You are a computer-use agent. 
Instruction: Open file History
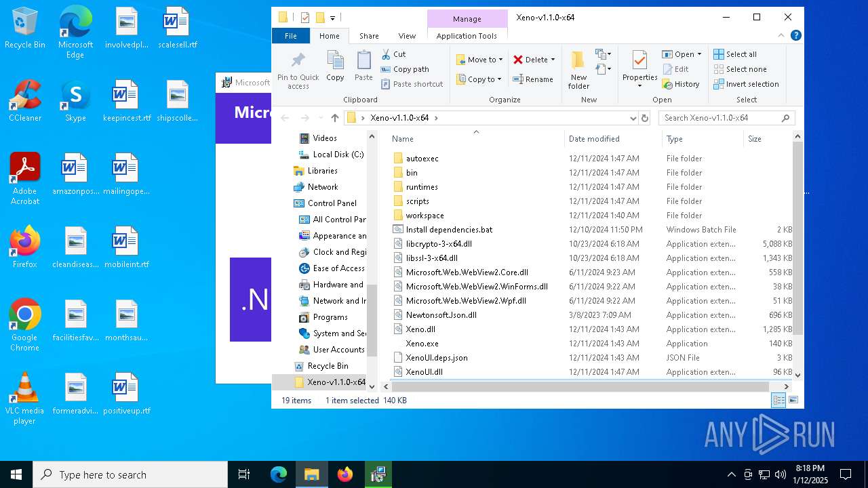[681, 84]
